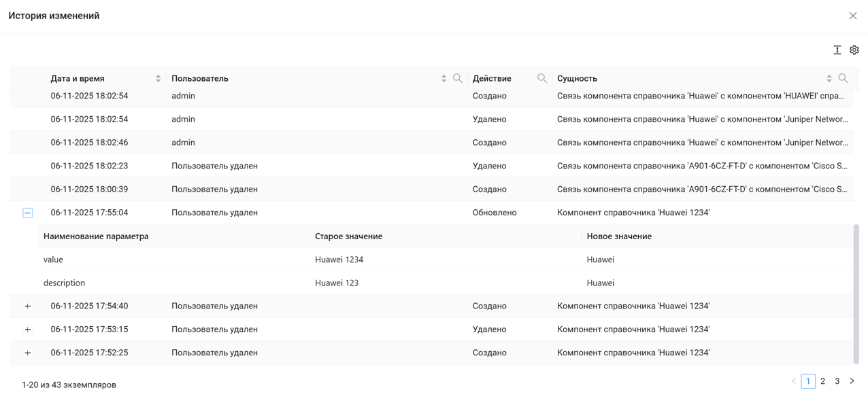Sort by Дата и время arrows

pyautogui.click(x=158, y=79)
